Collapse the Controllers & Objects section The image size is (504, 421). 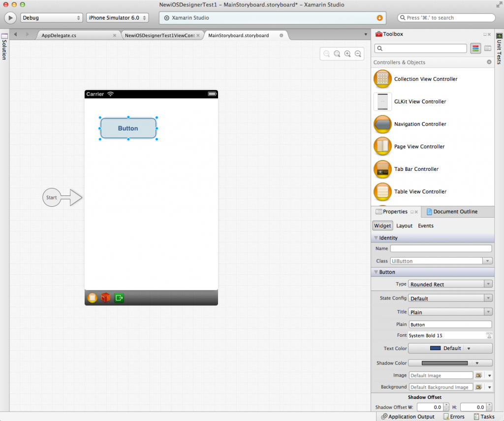[489, 62]
